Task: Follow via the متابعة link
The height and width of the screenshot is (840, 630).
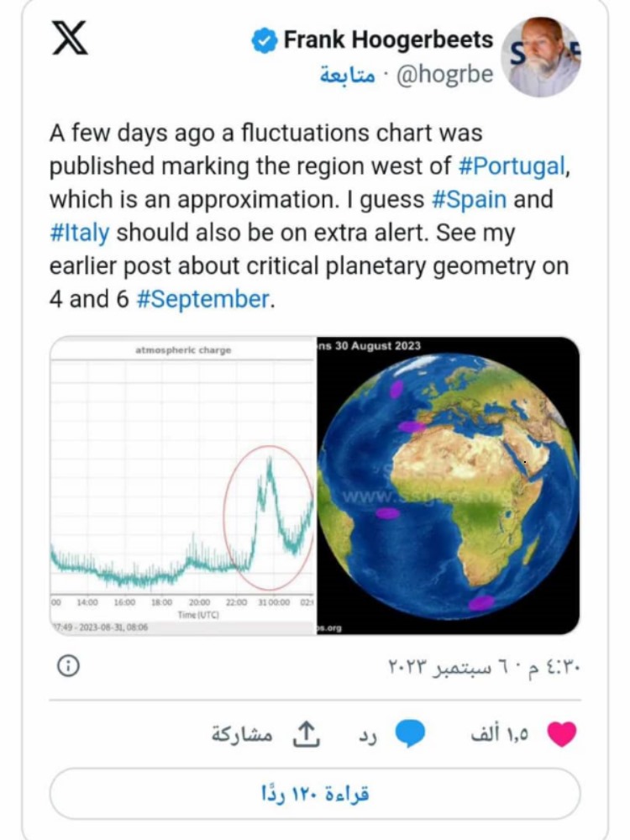Action: click(347, 75)
